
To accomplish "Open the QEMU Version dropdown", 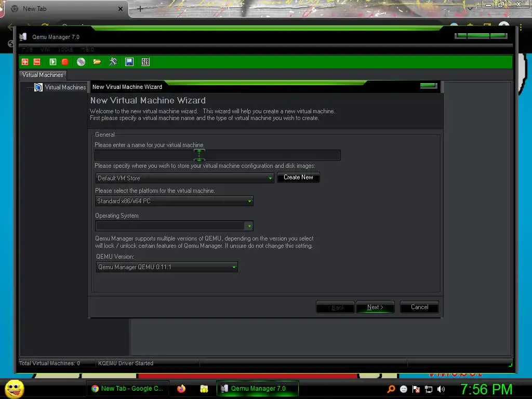I will click(x=167, y=267).
